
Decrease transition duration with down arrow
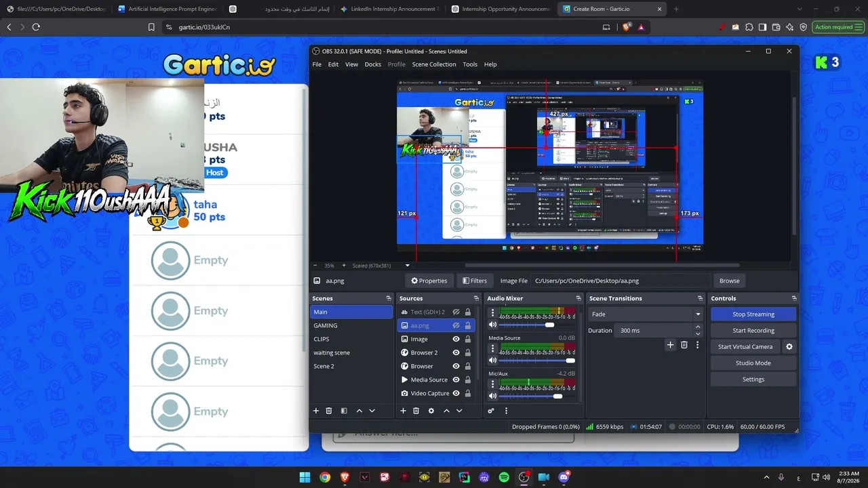click(698, 334)
